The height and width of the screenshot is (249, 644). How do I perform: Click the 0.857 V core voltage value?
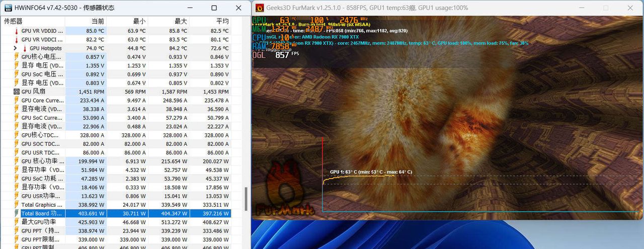tap(95, 57)
